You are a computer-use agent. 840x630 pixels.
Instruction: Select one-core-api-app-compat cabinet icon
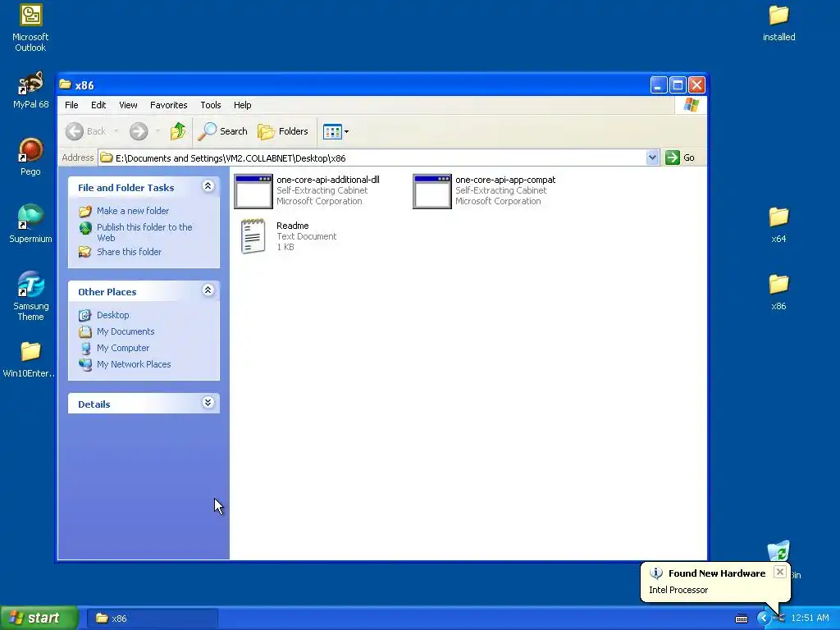coord(432,191)
